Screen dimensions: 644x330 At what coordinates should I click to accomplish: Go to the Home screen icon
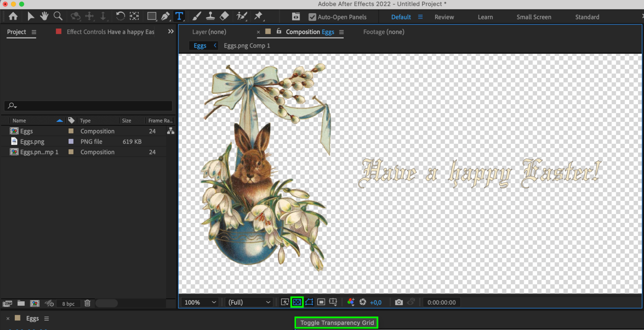(x=13, y=16)
